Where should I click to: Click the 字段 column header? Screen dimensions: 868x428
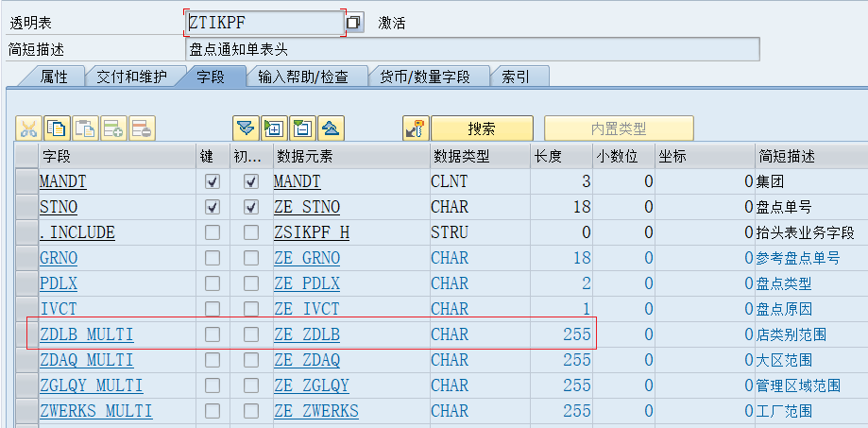pyautogui.click(x=117, y=157)
